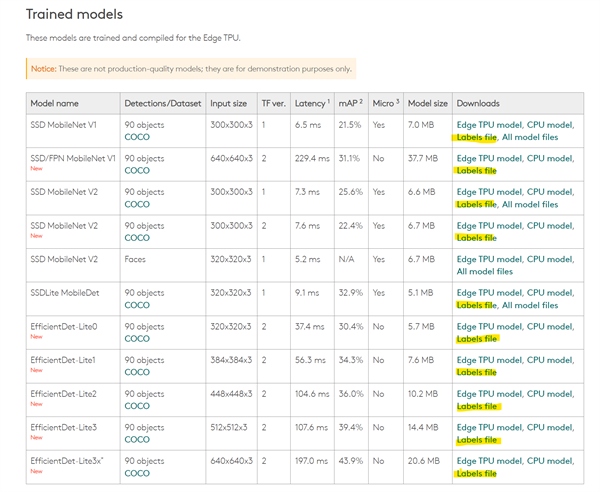Download Labels file for EfficientDet-Lite3x
The width and height of the screenshot is (600, 492).
[476, 474]
